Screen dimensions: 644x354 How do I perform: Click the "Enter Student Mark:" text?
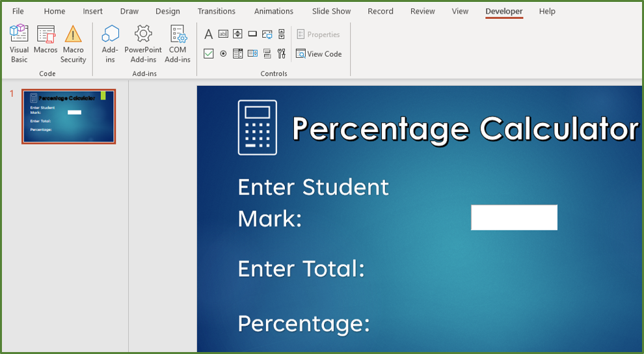tap(314, 203)
